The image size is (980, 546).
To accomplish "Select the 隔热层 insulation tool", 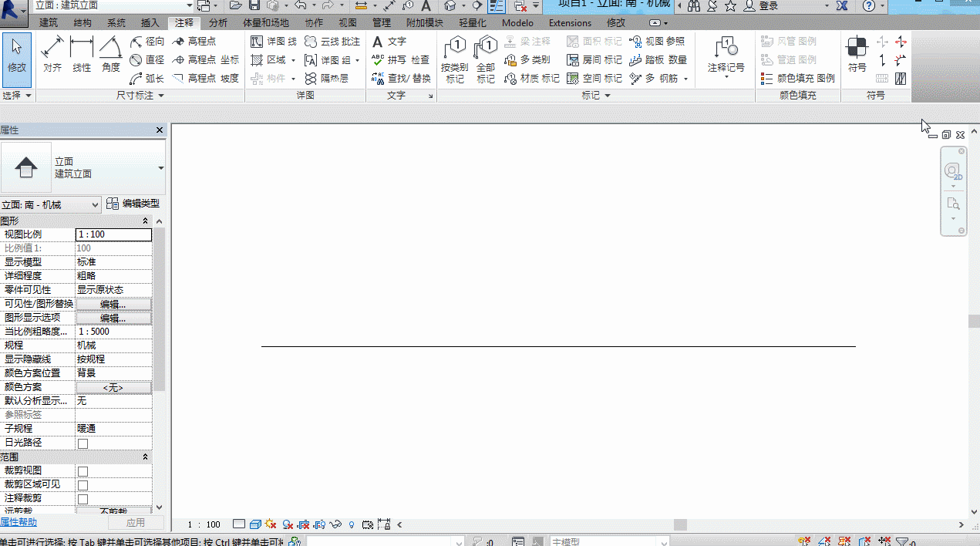I will point(327,78).
